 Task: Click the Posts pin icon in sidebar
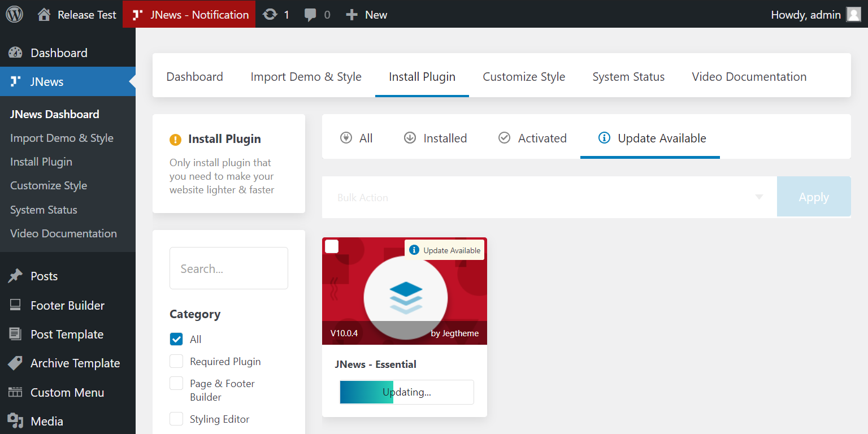(15, 276)
